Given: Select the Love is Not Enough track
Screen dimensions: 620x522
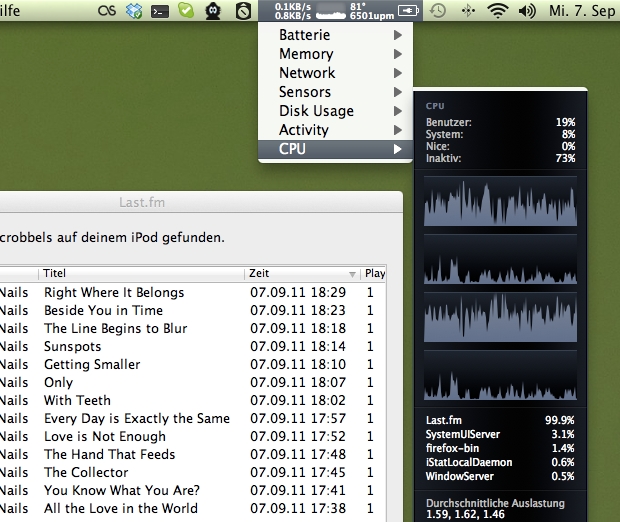Looking at the screenshot, I should coord(193,436).
